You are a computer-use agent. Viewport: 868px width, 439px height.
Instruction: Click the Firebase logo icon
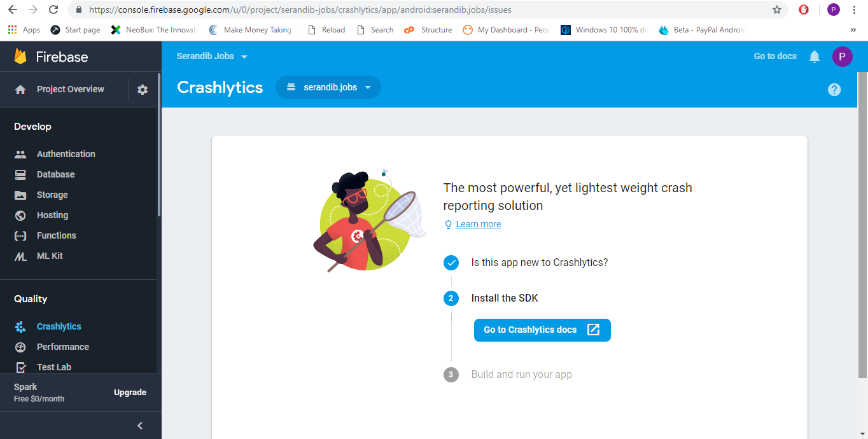point(21,57)
